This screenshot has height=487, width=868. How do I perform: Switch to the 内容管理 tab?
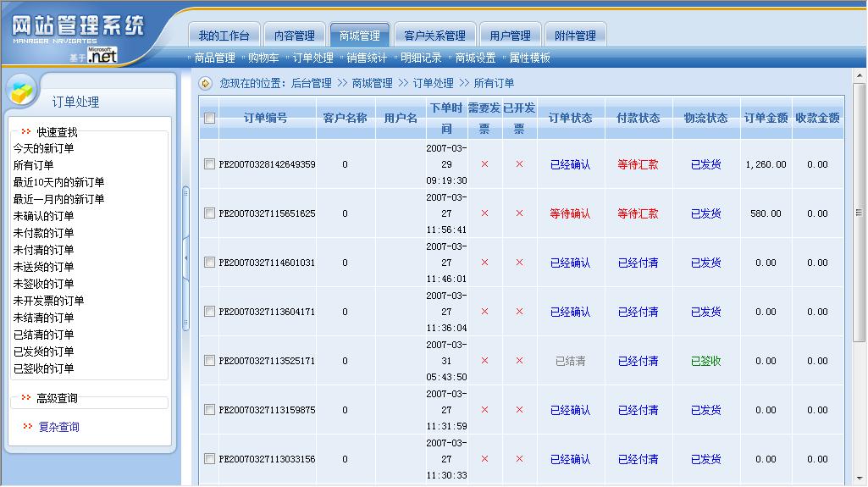click(294, 36)
